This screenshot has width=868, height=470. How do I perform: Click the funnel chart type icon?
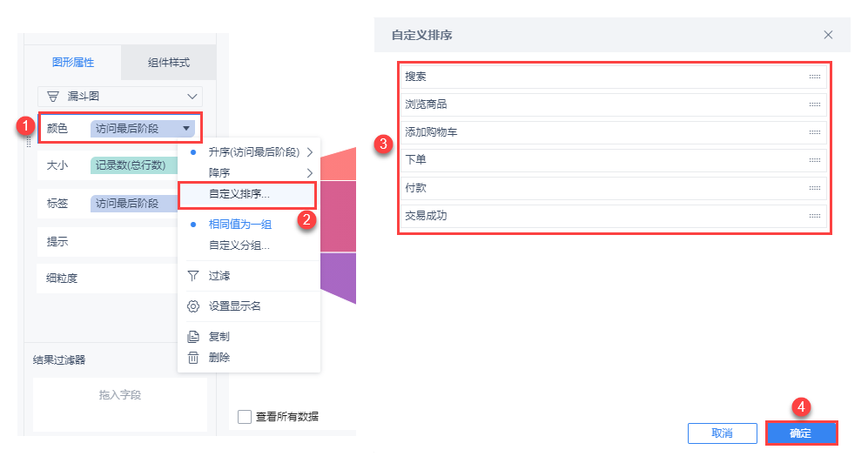tap(53, 96)
